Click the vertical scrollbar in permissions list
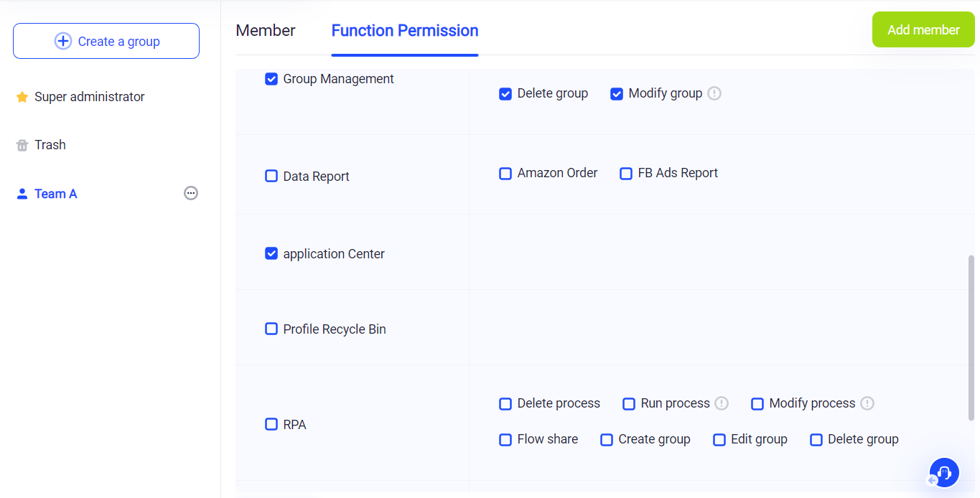Image resolution: width=980 pixels, height=498 pixels. pos(971,337)
